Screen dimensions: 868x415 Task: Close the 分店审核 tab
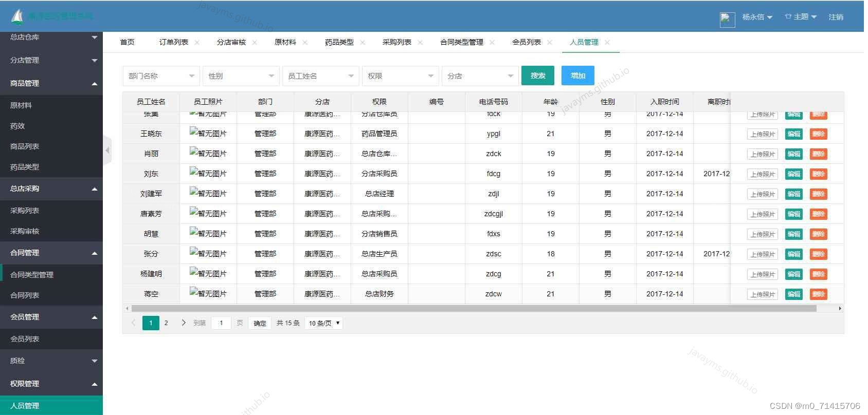tap(255, 42)
